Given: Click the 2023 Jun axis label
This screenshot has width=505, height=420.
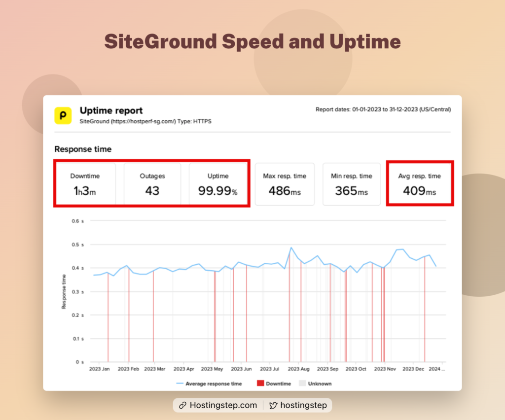Looking at the screenshot, I should click(241, 369).
